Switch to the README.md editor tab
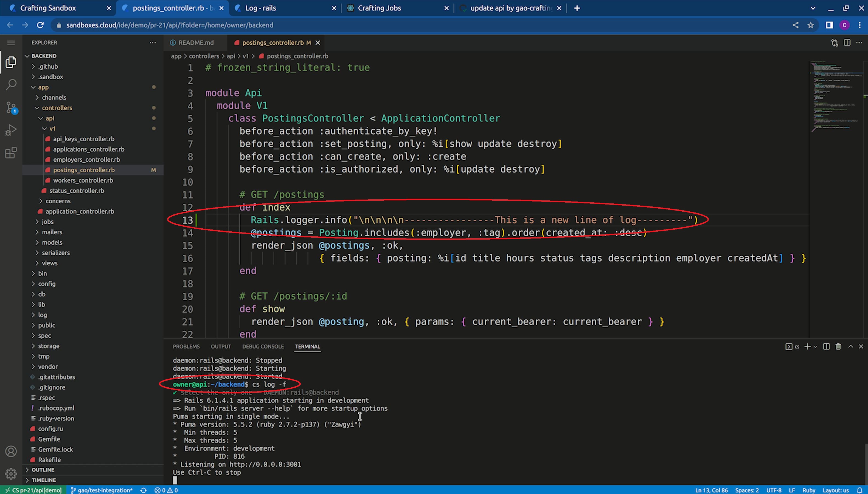Screen dimensions: 868x494 pyautogui.click(x=196, y=42)
